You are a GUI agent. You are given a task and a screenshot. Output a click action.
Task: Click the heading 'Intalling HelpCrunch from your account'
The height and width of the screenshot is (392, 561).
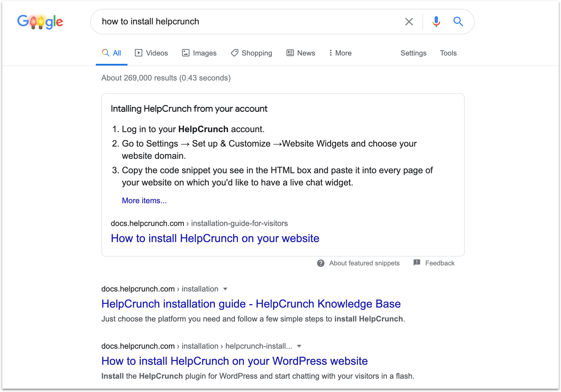189,109
